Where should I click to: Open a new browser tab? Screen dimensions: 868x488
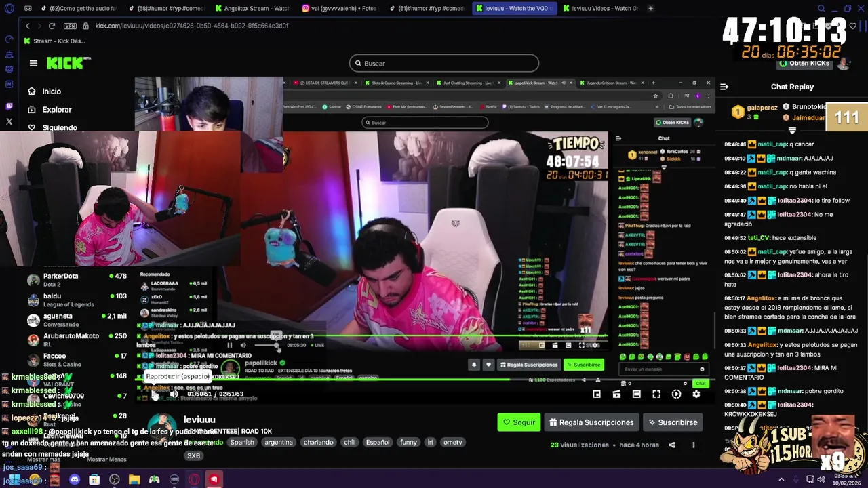pyautogui.click(x=650, y=8)
